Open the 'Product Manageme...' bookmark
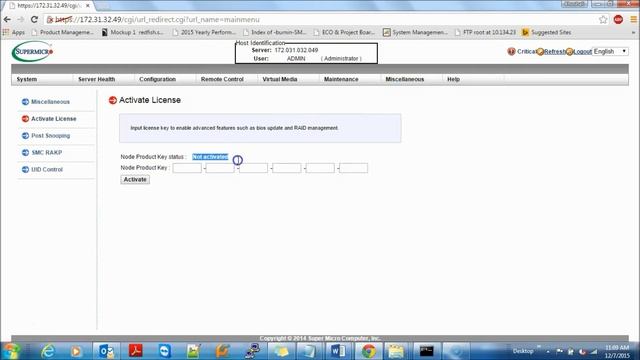 (x=62, y=32)
